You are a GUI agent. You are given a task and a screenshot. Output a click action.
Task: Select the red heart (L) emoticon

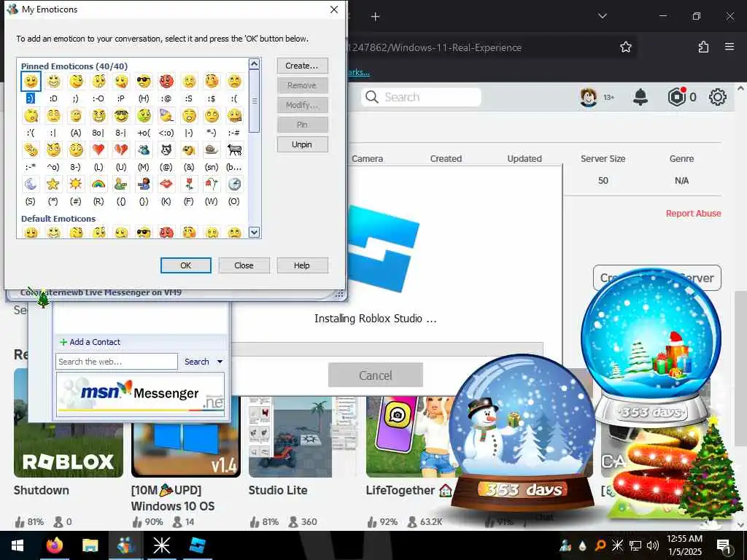pyautogui.click(x=98, y=150)
